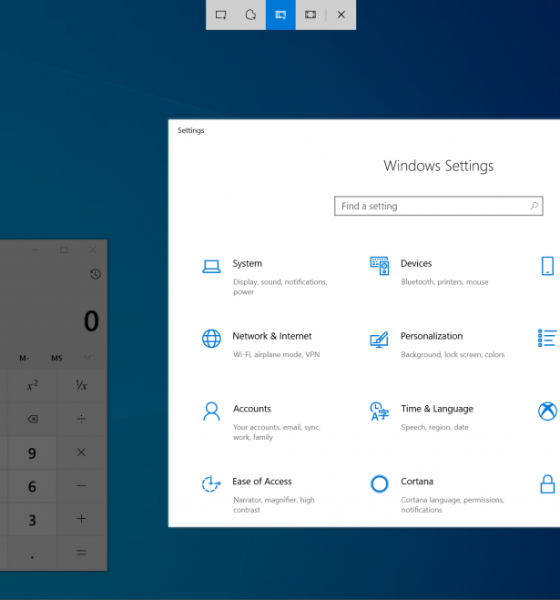The image size is (560, 600).
Task: Click the Calculator display showing 0
Action: [x=91, y=321]
